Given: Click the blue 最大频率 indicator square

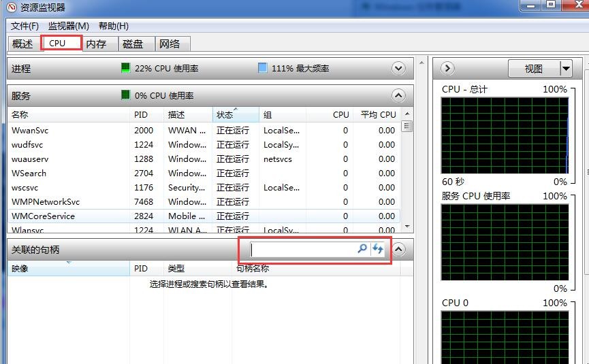Looking at the screenshot, I should click(263, 68).
